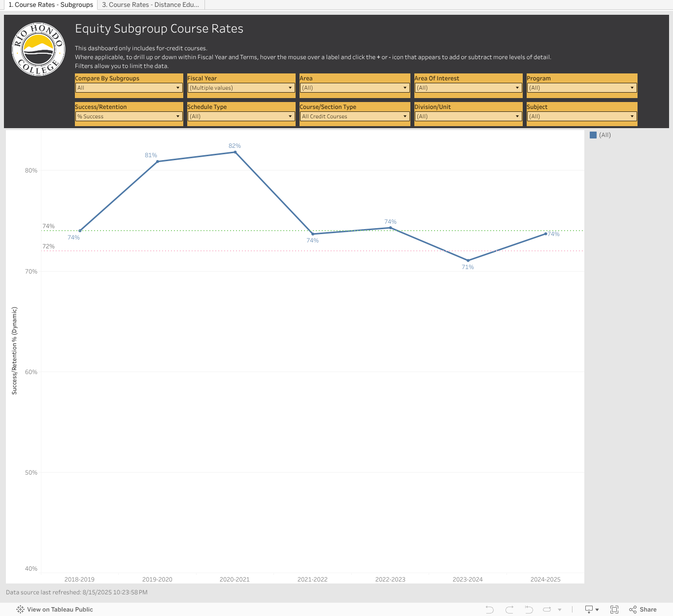Open the Compare By Subgroups dropdown
Screen dimensions: 673x616
click(x=129, y=88)
